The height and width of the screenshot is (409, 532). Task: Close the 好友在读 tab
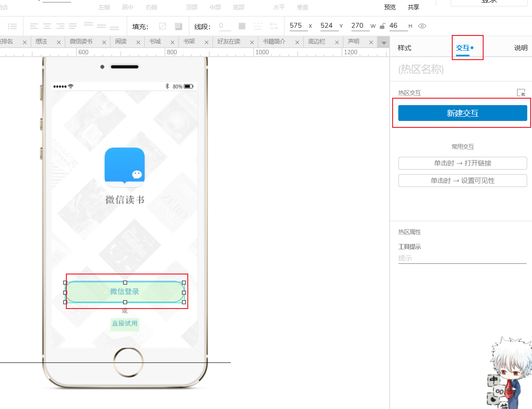(252, 43)
